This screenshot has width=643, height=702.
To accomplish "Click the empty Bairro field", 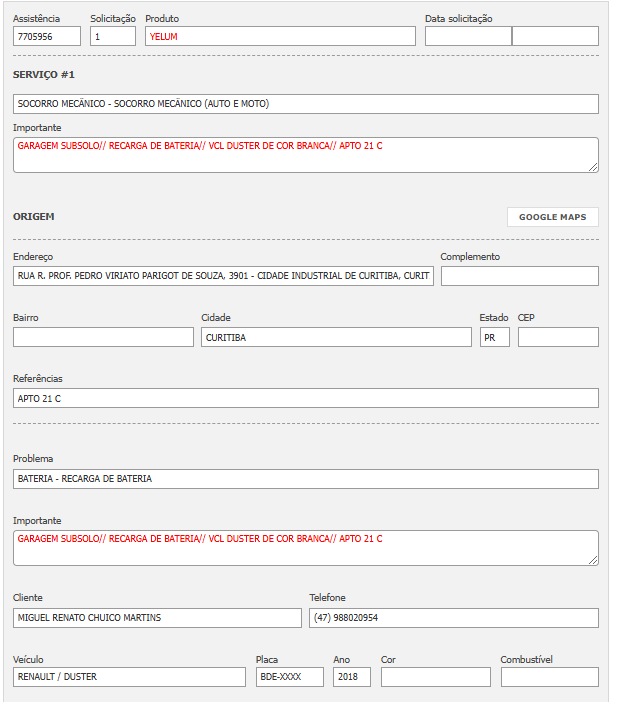I will pyautogui.click(x=103, y=337).
